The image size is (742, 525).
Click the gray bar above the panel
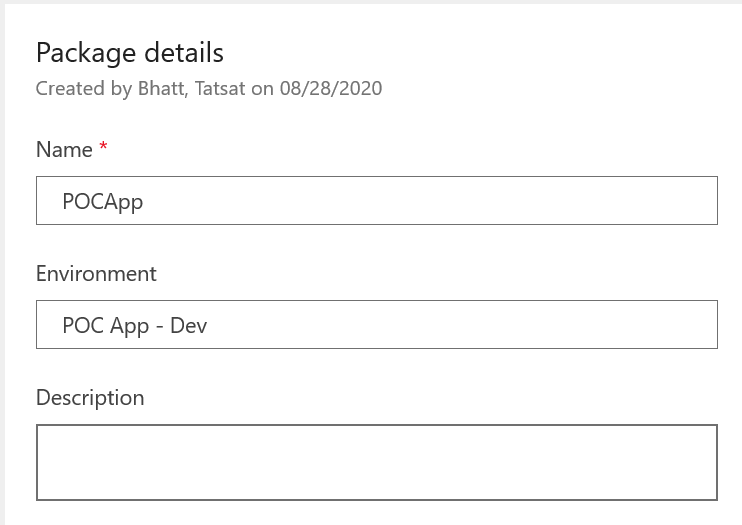pos(371,2)
